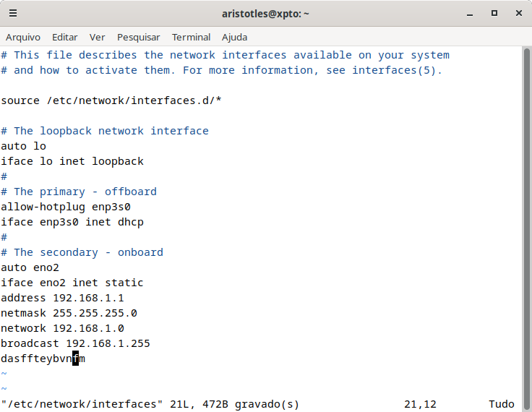Open the Ajuda menu
Viewport: 532px width, 412px height.
(234, 38)
